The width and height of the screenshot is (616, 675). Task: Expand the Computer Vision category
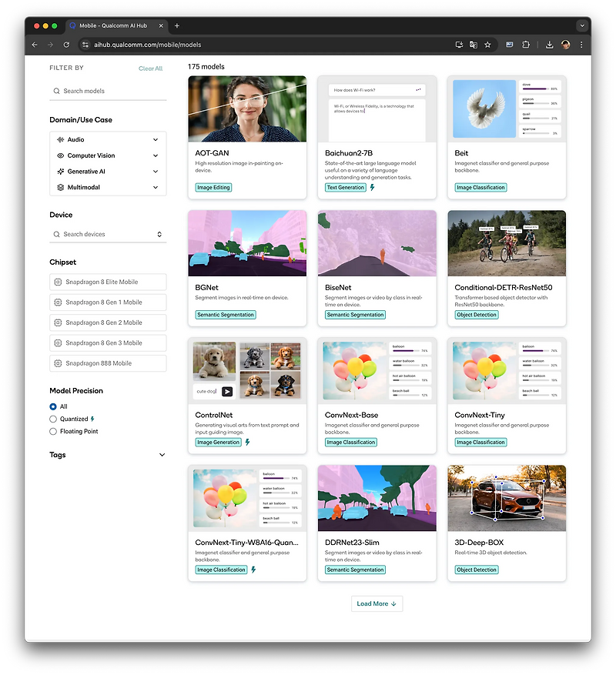(156, 155)
